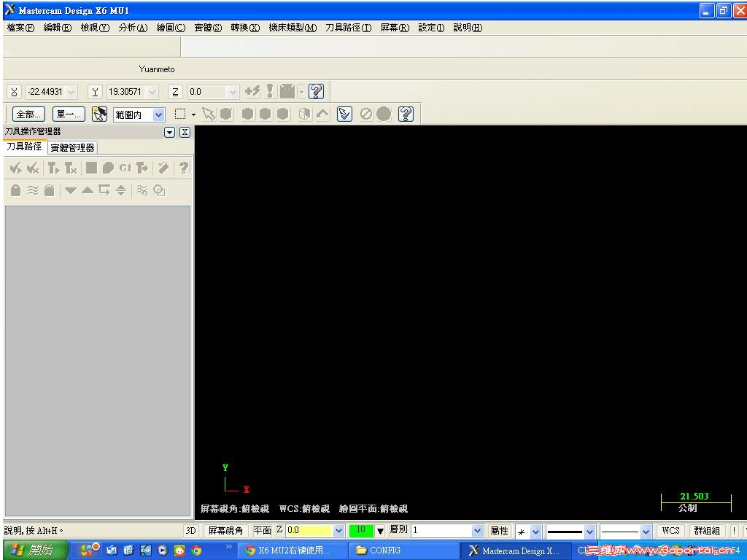Click regenerate dirty operations Tx icon

pos(71,168)
